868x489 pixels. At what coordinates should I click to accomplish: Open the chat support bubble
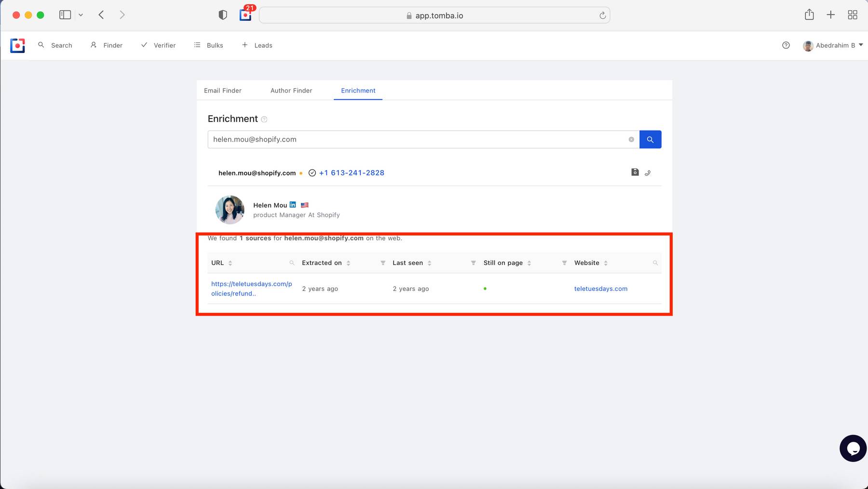pos(853,449)
